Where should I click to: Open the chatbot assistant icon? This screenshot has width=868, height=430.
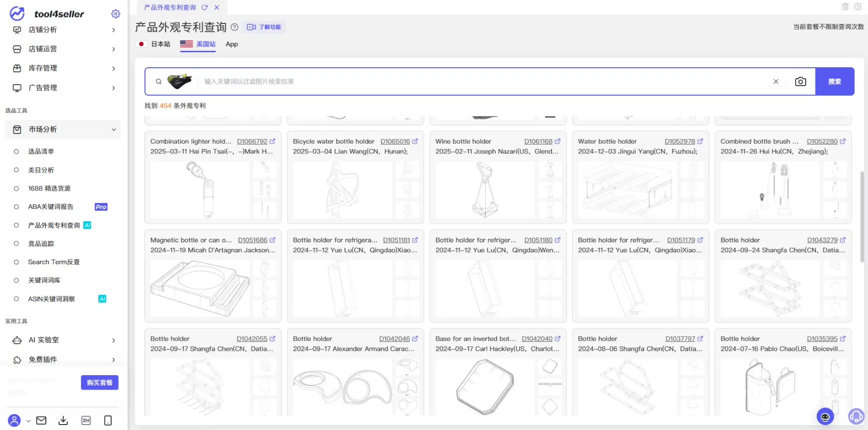click(x=825, y=417)
